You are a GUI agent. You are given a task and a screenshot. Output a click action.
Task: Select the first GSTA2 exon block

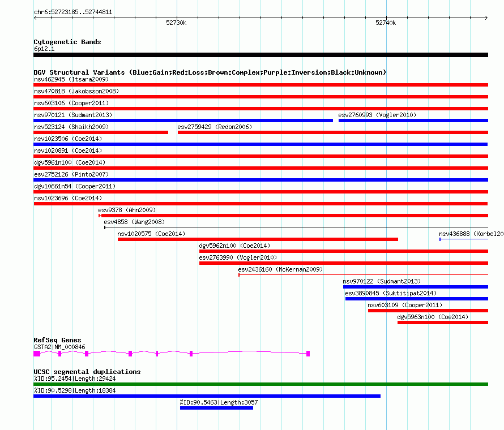(37, 354)
